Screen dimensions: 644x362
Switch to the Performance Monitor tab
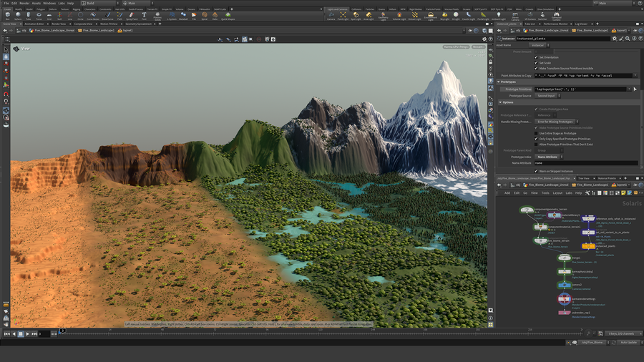[x=555, y=24]
